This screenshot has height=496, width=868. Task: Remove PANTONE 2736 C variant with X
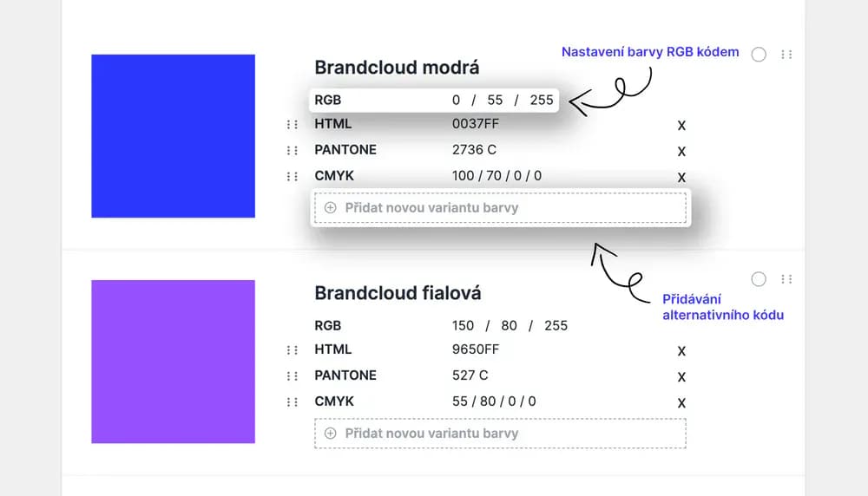click(681, 152)
